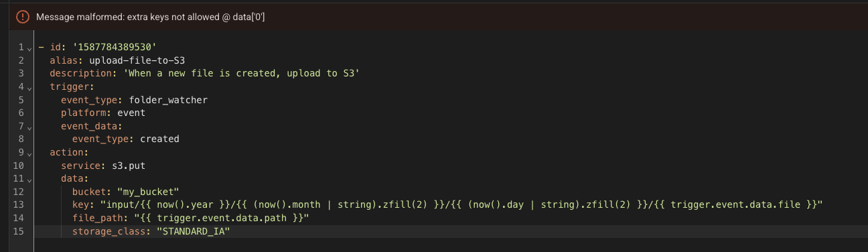The image size is (868, 252).
Task: Fold the event_data section at line 7
Action: tap(30, 127)
